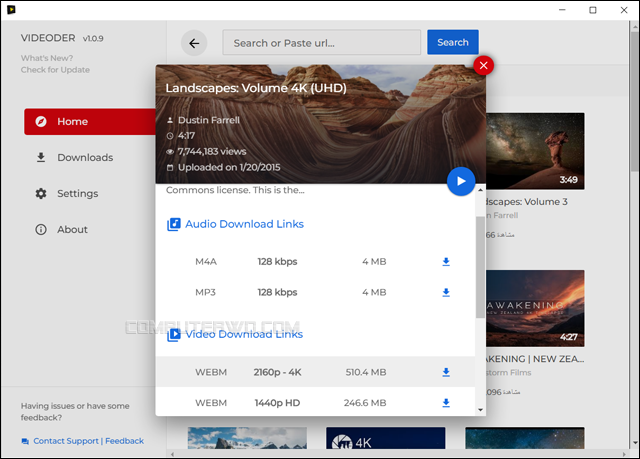Click the VIDEODER v1.0.9 title
The height and width of the screenshot is (459, 640).
click(x=62, y=38)
